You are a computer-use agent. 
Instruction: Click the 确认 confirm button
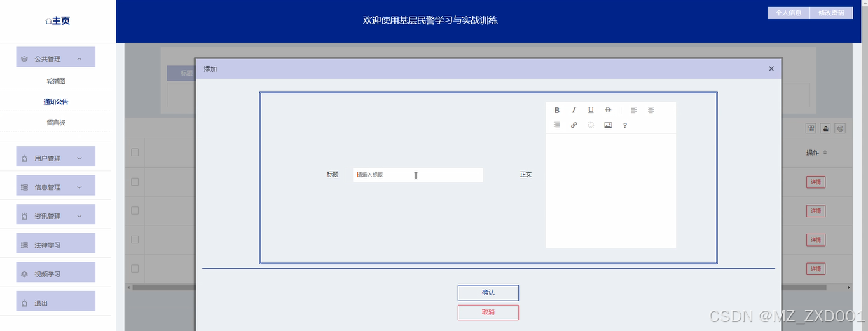[488, 293]
